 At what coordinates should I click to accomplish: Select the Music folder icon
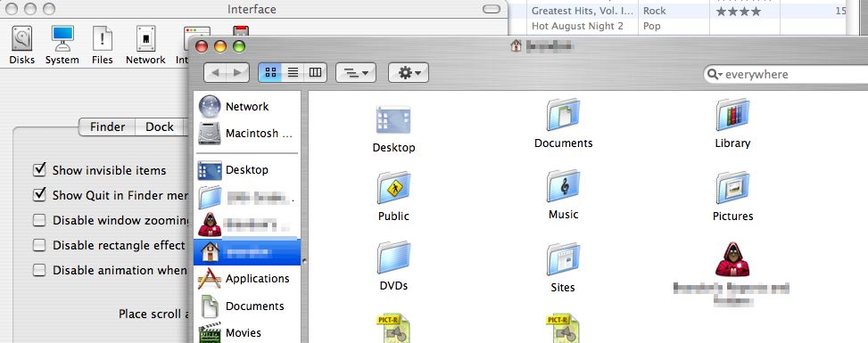[x=564, y=186]
